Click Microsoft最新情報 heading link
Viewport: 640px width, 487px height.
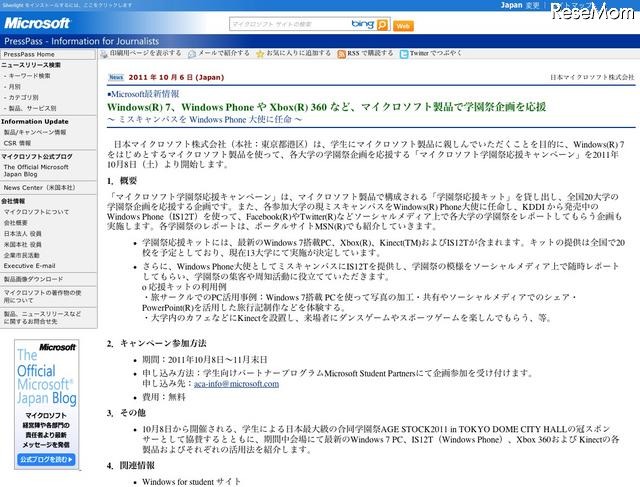coord(144,94)
